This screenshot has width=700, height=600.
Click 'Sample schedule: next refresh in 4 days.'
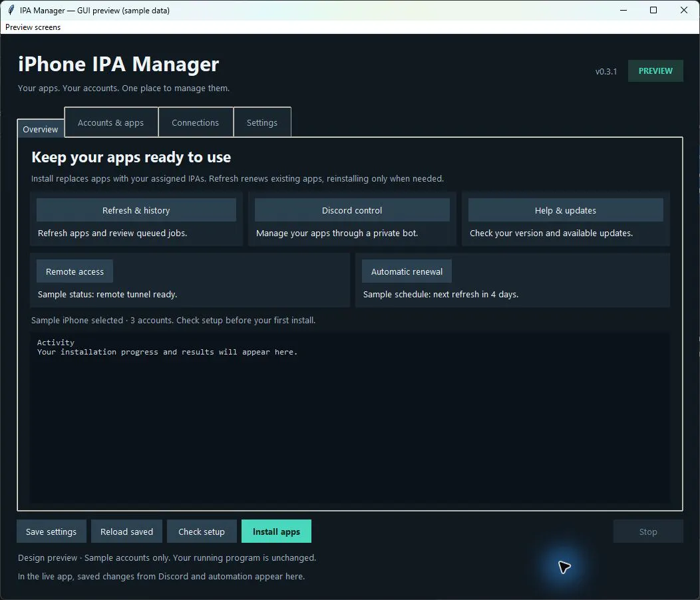coord(440,294)
